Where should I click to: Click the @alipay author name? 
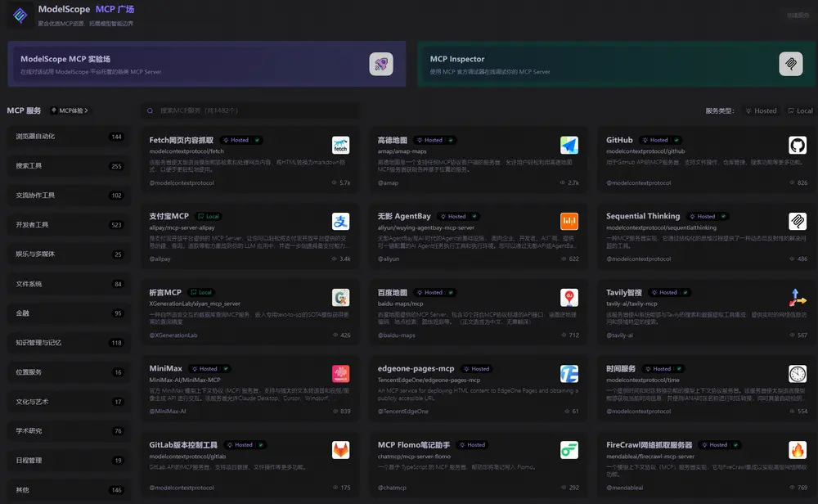pyautogui.click(x=160, y=259)
